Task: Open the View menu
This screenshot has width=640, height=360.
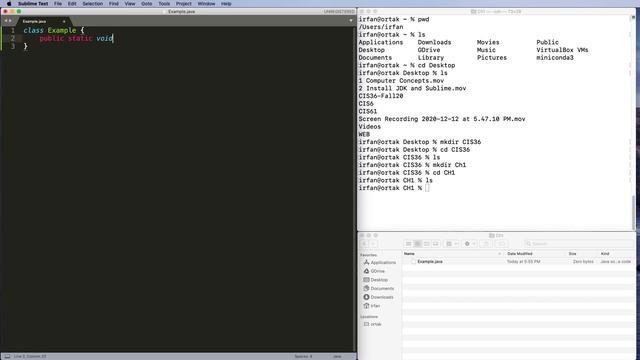Action: tap(130, 4)
